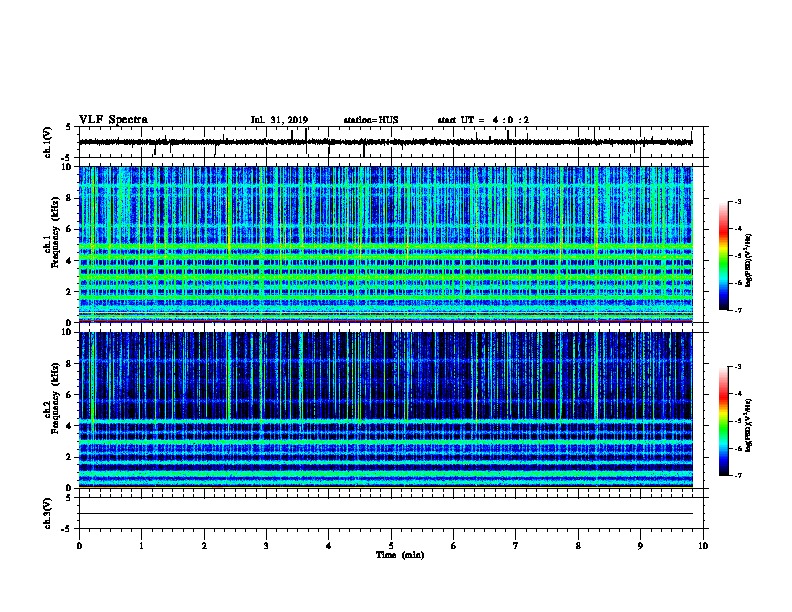
Task: Click the time axis tick label "3"
Action: [x=266, y=546]
